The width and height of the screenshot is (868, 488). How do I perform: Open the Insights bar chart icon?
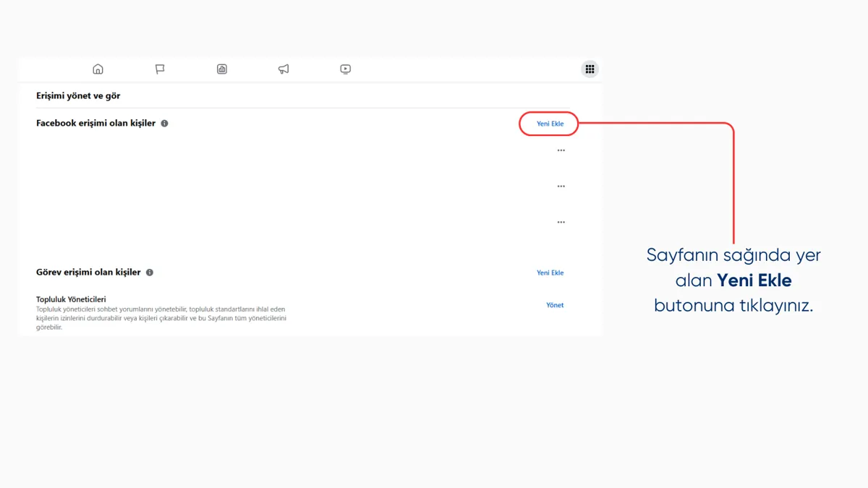pos(222,69)
